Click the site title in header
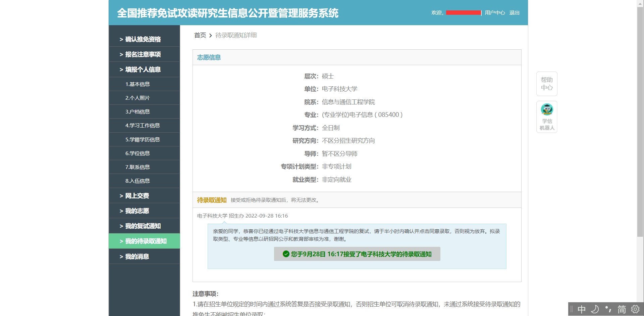The height and width of the screenshot is (316, 644). [x=227, y=13]
